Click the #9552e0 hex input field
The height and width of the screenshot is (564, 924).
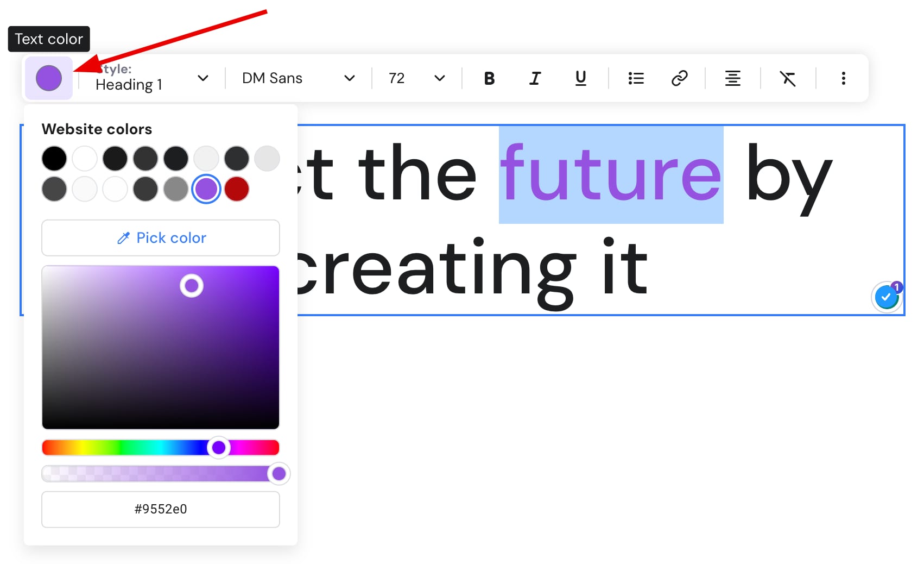(160, 509)
